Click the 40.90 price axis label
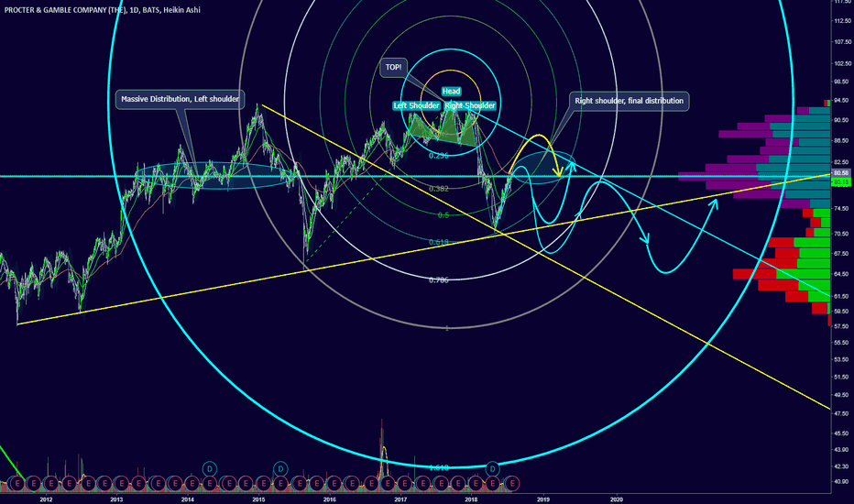This screenshot has height=504, width=854. (x=841, y=481)
